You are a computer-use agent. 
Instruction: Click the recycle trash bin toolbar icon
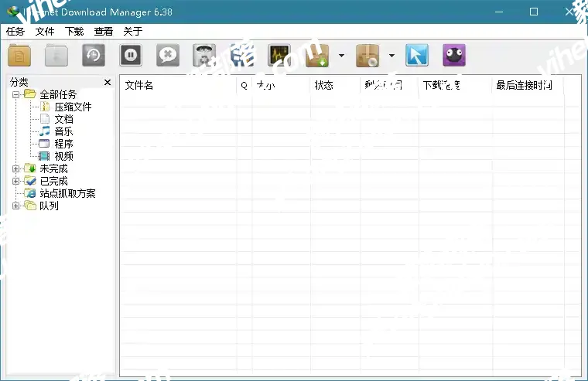[204, 56]
